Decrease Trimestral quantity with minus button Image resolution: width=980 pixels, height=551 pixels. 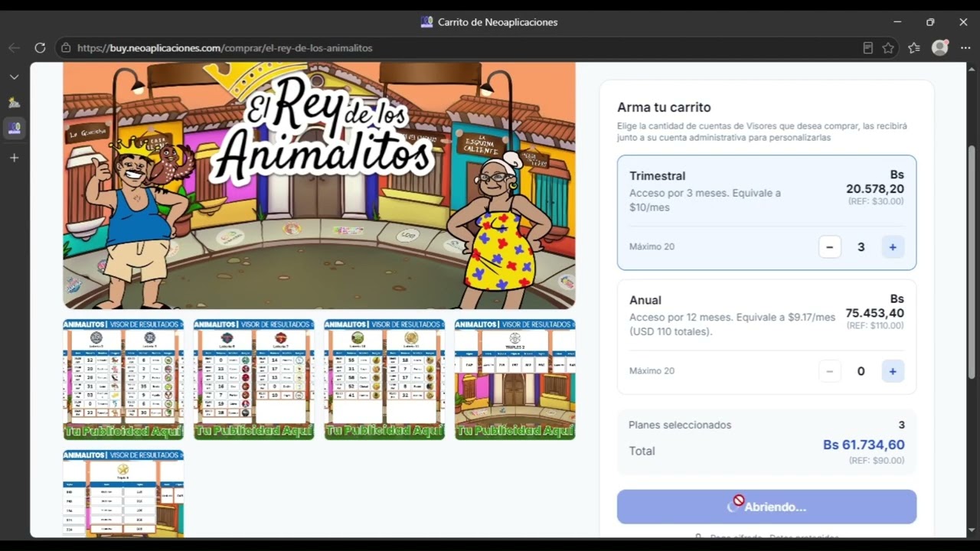[829, 247]
